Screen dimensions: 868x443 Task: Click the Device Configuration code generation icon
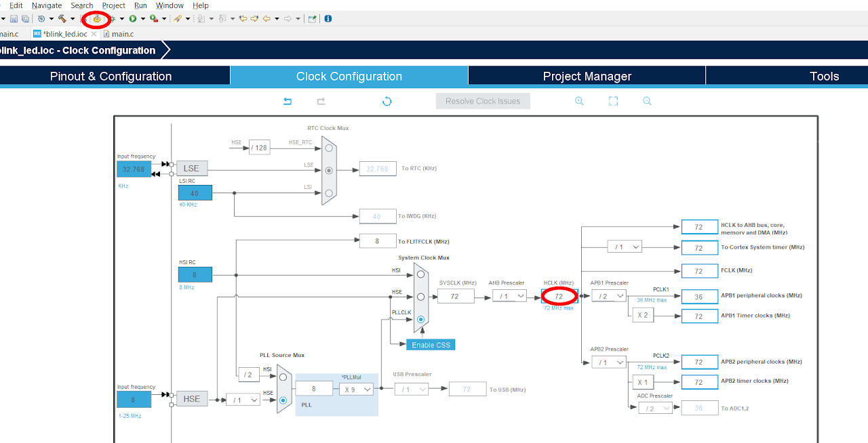coord(97,19)
